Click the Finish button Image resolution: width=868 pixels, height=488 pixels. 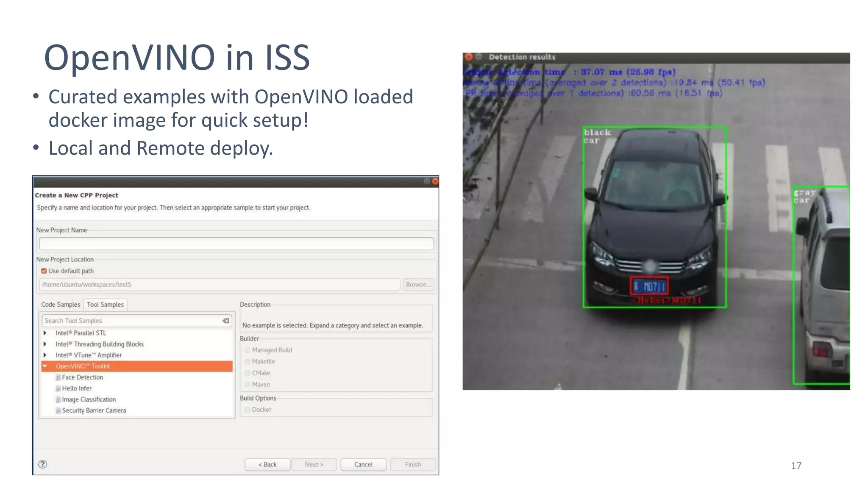(413, 465)
